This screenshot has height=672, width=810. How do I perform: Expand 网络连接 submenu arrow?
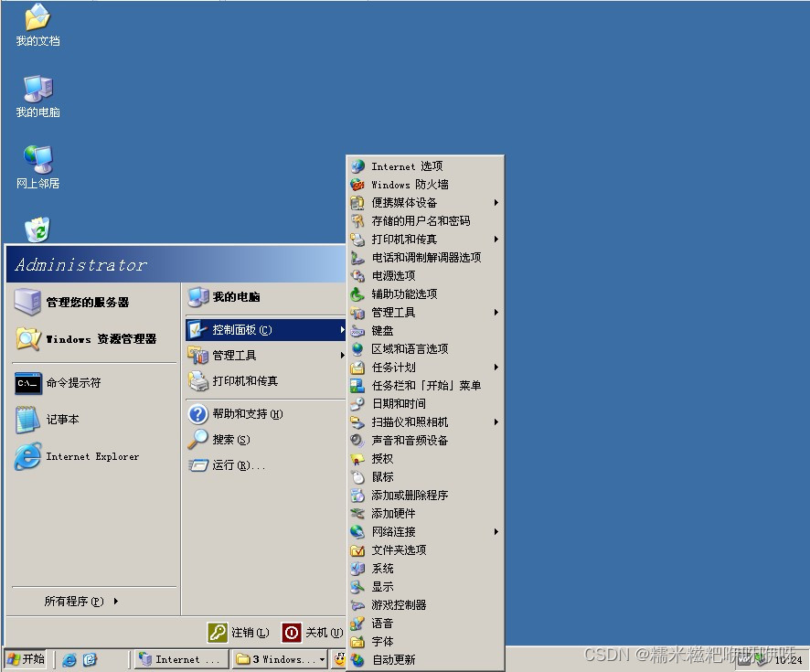pyautogui.click(x=496, y=531)
